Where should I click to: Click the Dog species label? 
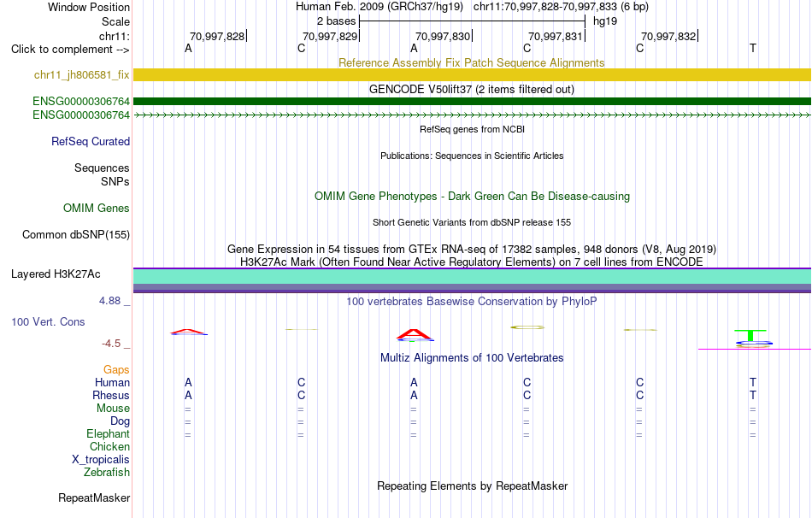121,421
